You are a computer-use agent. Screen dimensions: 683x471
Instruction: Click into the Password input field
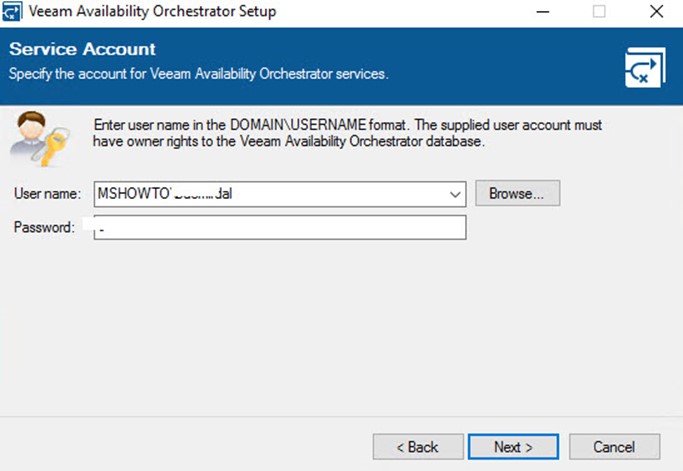(x=280, y=227)
